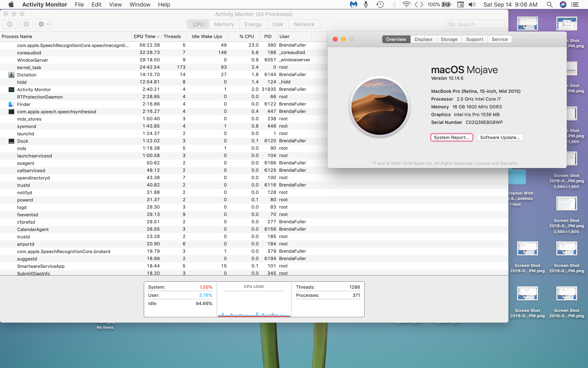Viewport: 588px width, 368px height.
Task: Click the Activity Monitor process icon
Action: tap(11, 89)
